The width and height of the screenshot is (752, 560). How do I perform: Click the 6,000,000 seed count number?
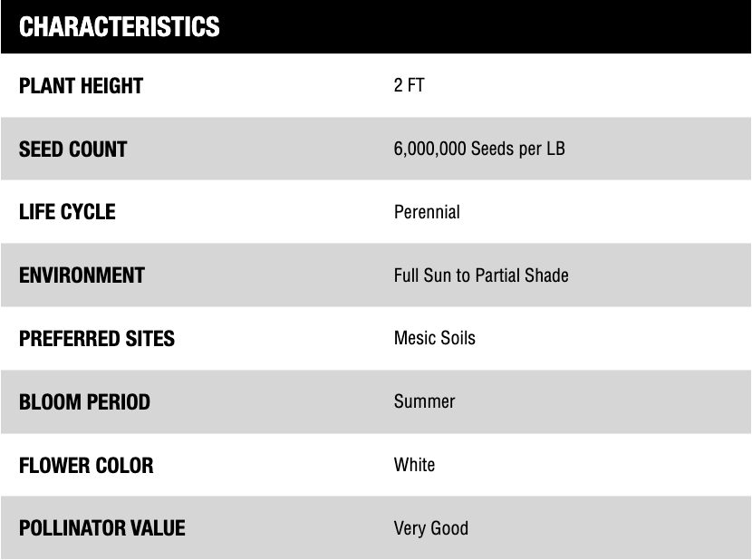click(429, 150)
